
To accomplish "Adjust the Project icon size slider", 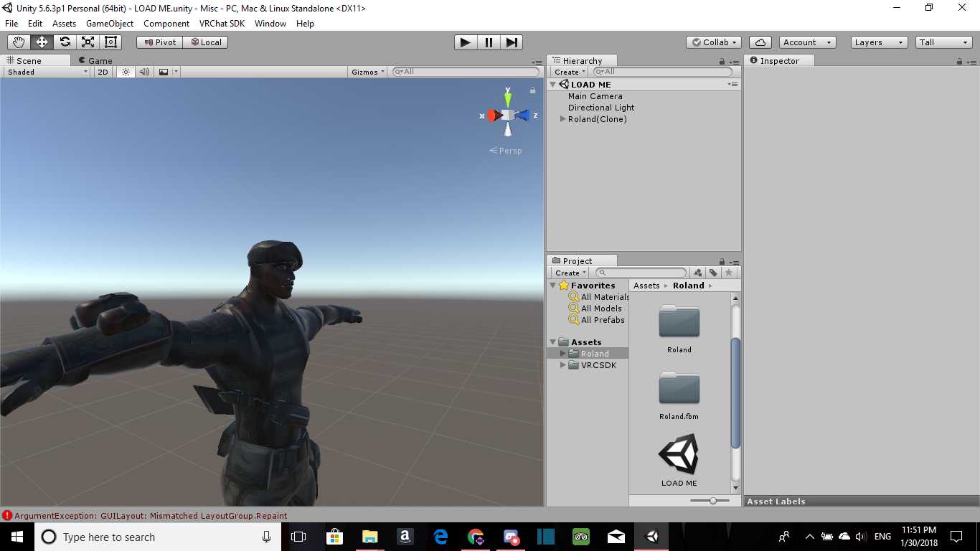I will pyautogui.click(x=712, y=501).
